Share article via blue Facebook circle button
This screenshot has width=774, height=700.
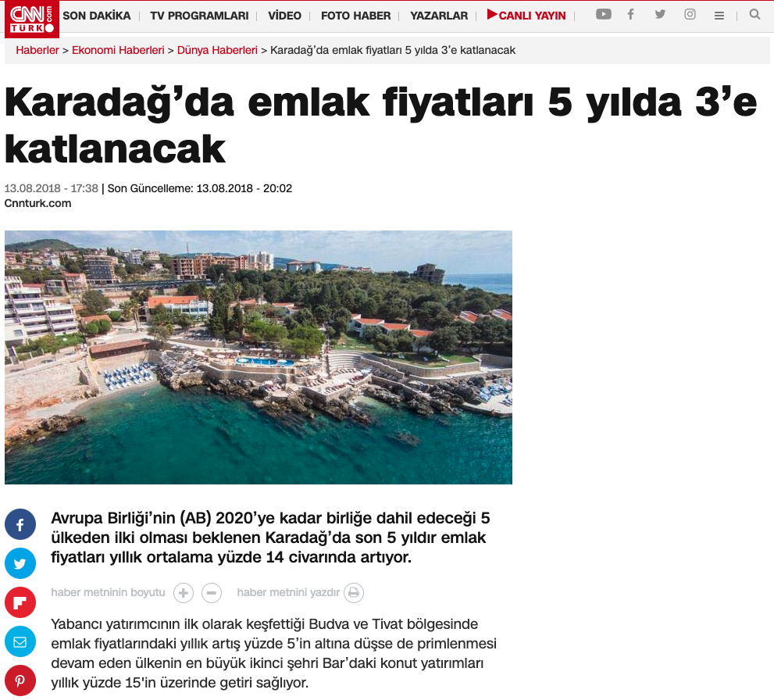point(20,524)
